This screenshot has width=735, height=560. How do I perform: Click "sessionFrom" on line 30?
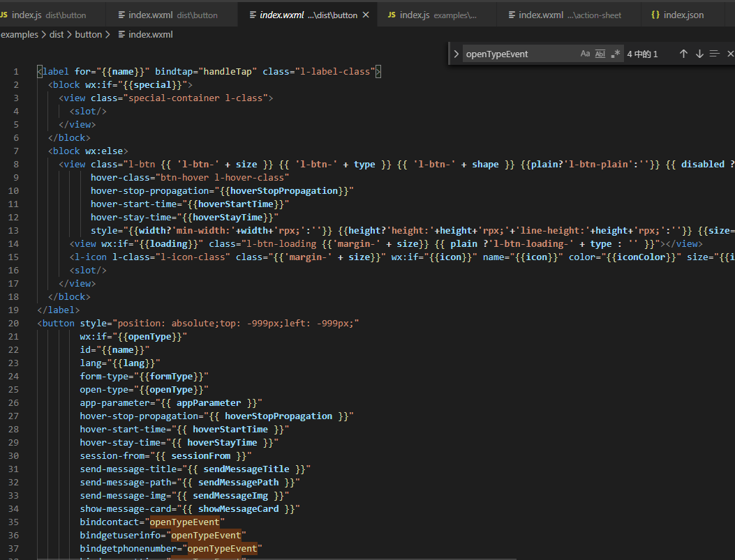pyautogui.click(x=200, y=455)
